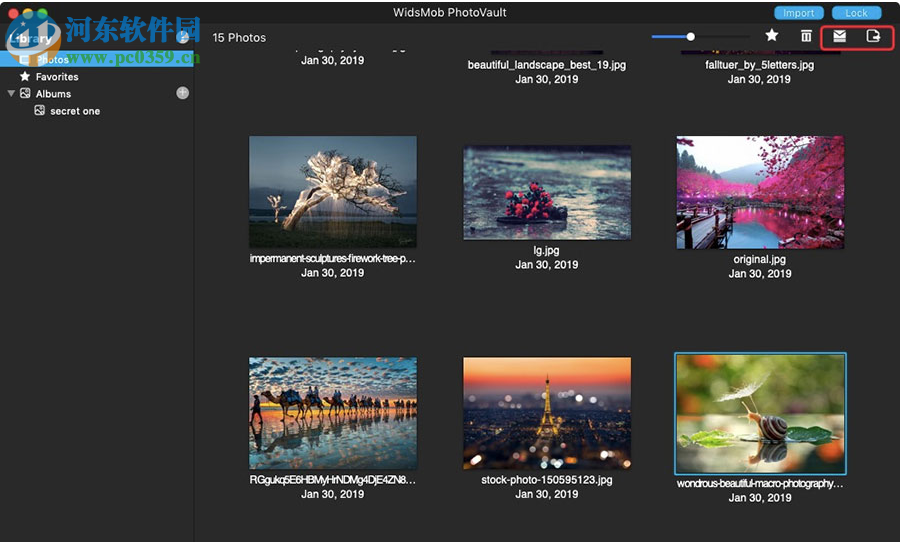Image resolution: width=902 pixels, height=548 pixels.
Task: Click the Import button
Action: [x=798, y=13]
